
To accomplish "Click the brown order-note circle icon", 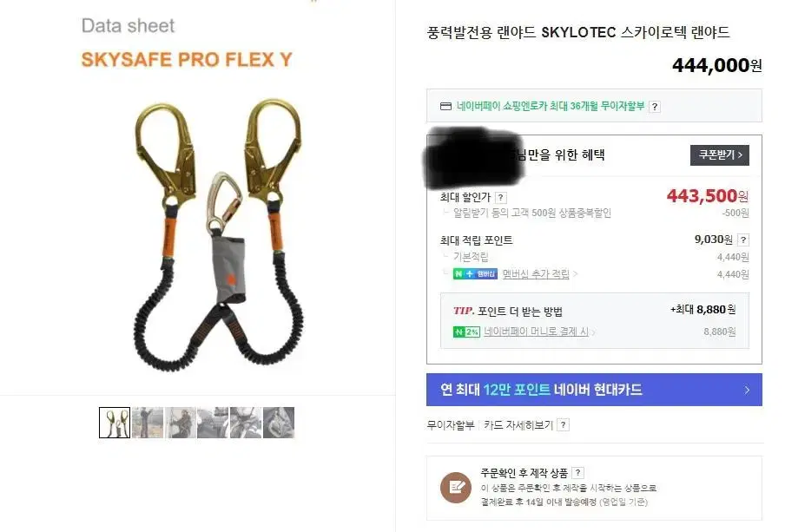I will [456, 487].
